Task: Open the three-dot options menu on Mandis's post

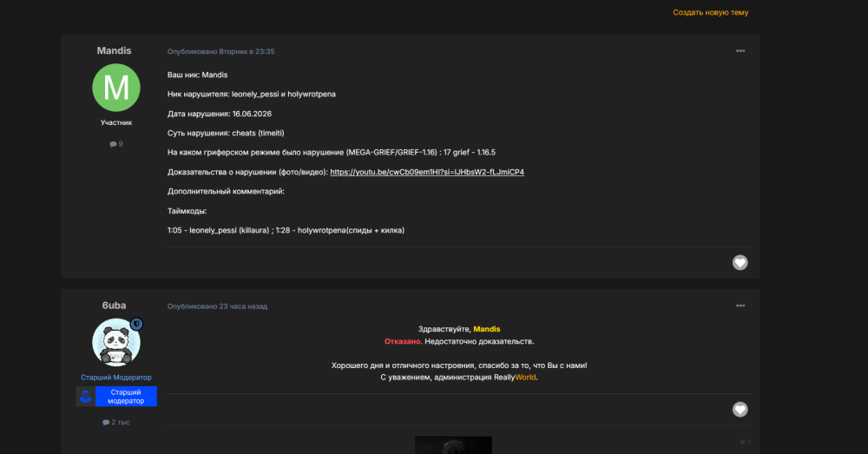Action: point(740,51)
